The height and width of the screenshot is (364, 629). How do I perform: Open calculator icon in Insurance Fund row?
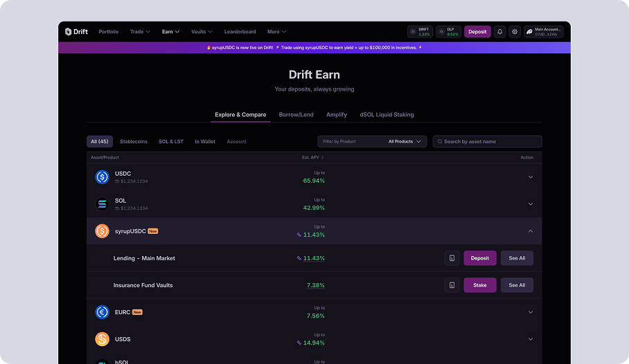click(x=452, y=285)
